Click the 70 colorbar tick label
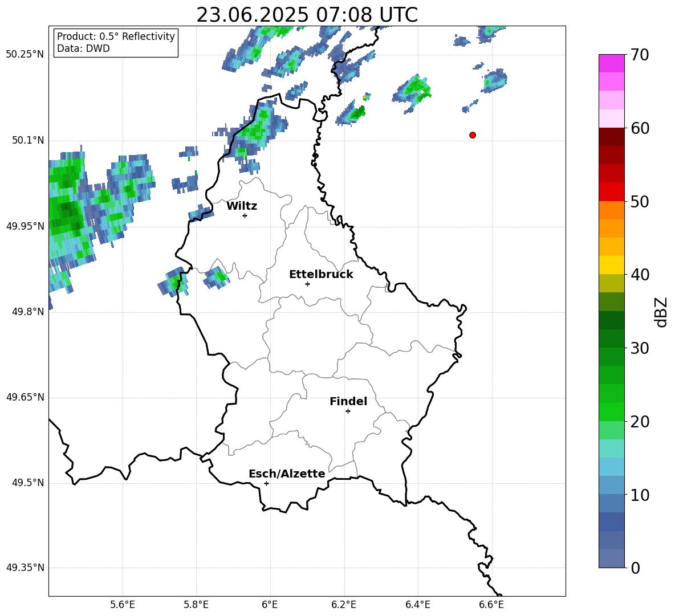Image resolution: width=675 pixels, height=616 pixels. 640,55
